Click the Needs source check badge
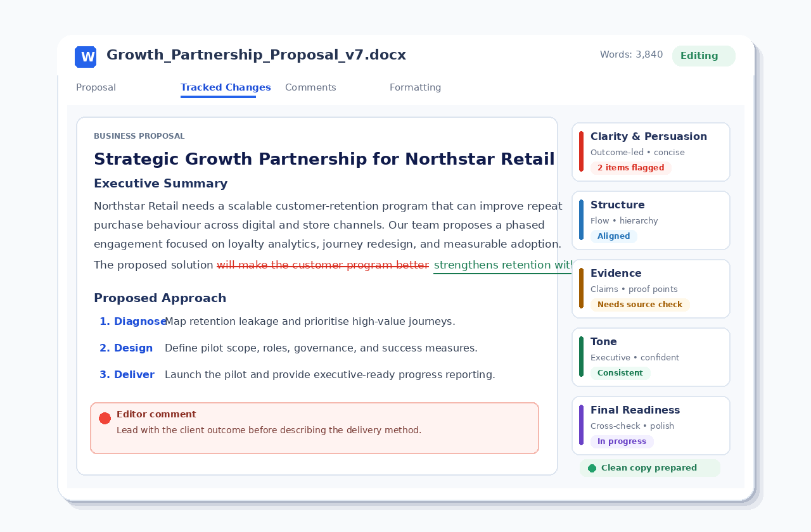Screen dimensions: 811x532 pos(640,305)
